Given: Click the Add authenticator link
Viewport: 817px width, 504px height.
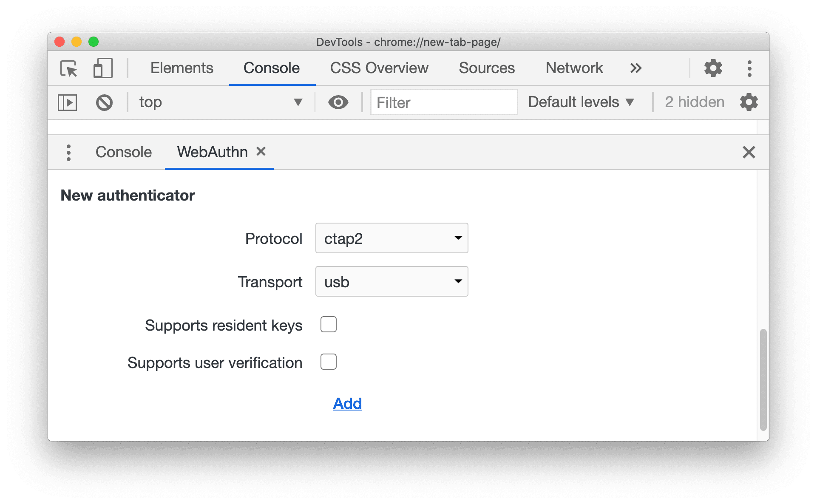Looking at the screenshot, I should tap(346, 404).
